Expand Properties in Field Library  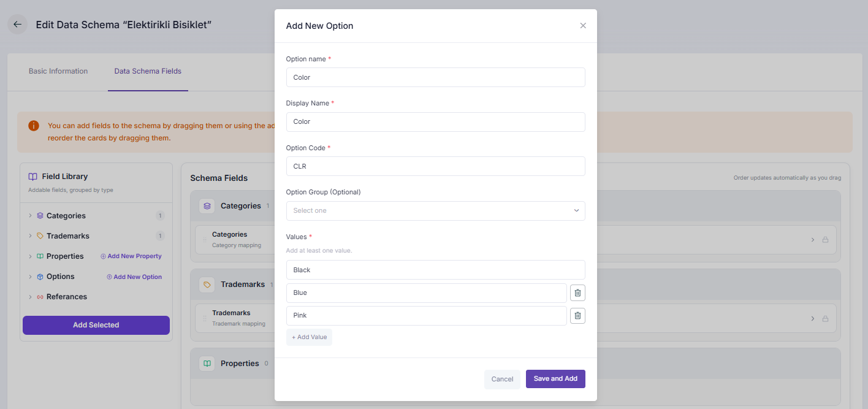click(30, 256)
